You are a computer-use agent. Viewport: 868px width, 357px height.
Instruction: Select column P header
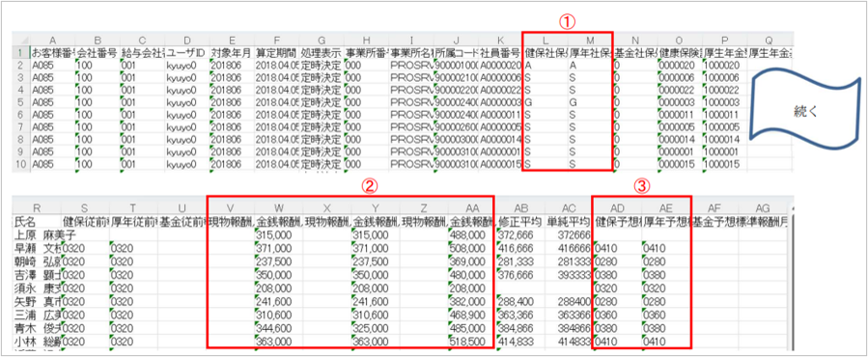pos(725,41)
